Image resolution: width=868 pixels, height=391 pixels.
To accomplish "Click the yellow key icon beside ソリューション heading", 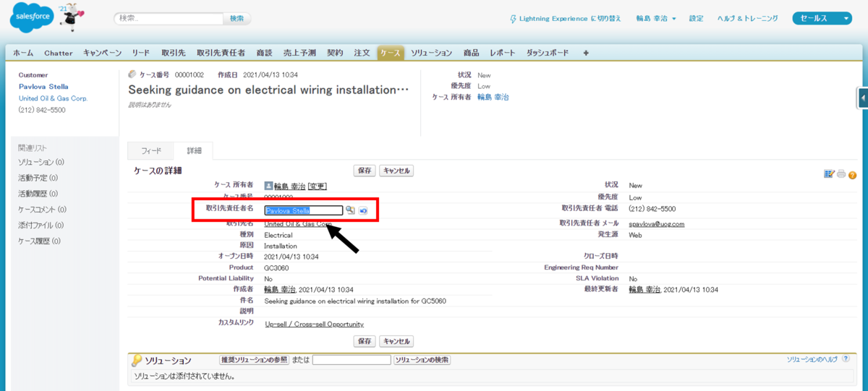I will (136, 361).
